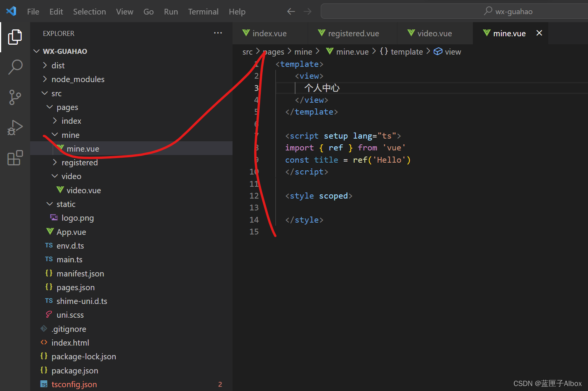Image resolution: width=588 pixels, height=391 pixels.
Task: Open the Help menu
Action: tap(237, 11)
